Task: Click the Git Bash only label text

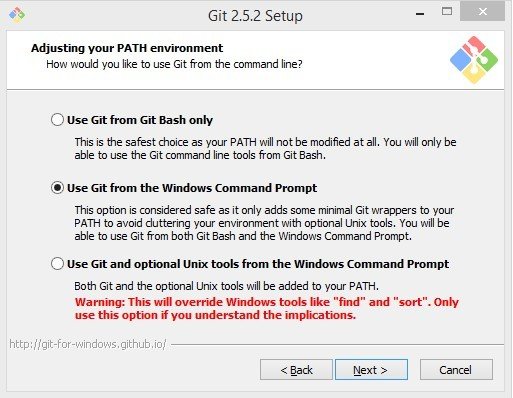Action: [140, 120]
